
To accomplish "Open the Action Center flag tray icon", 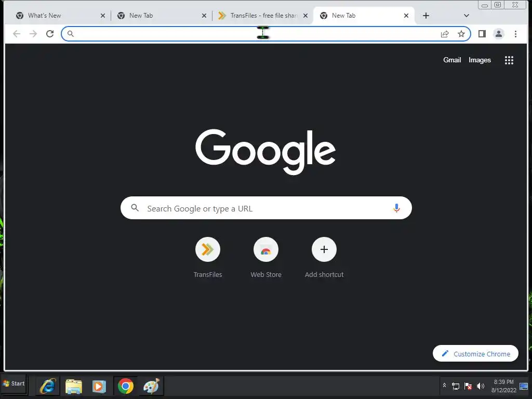I will point(468,386).
